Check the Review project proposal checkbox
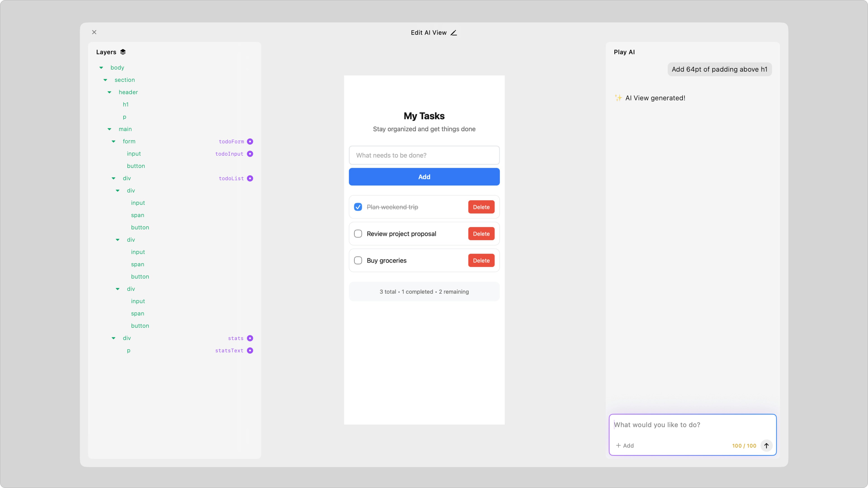The height and width of the screenshot is (488, 868). click(358, 234)
